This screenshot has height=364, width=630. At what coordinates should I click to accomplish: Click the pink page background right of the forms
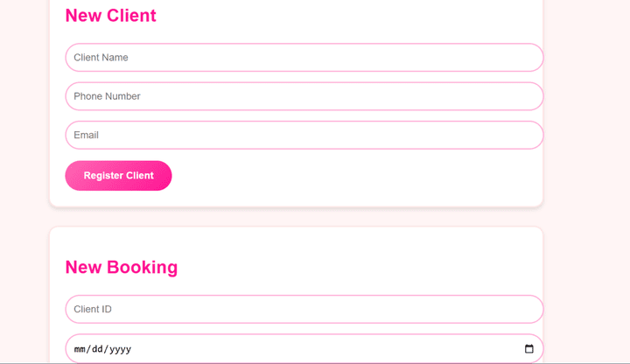pos(586,175)
